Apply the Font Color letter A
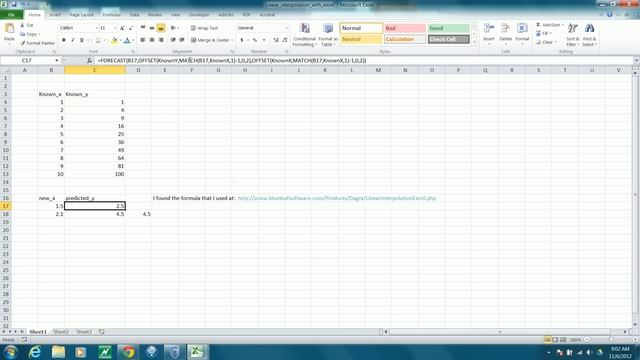This screenshot has width=640, height=360. point(127,40)
